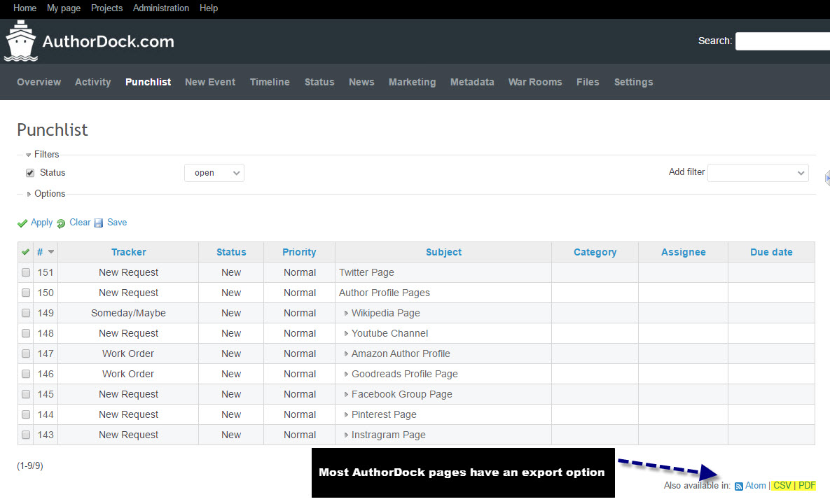This screenshot has height=504, width=830.
Task: Open the Status tab in navigation
Action: [x=319, y=82]
